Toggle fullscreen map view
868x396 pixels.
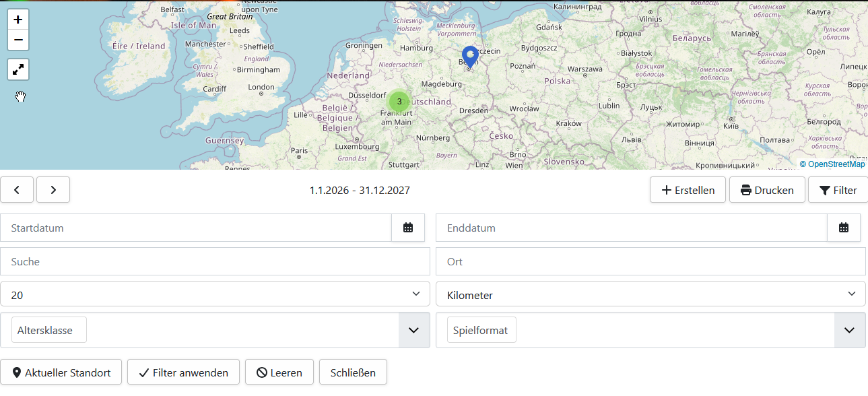tap(18, 69)
